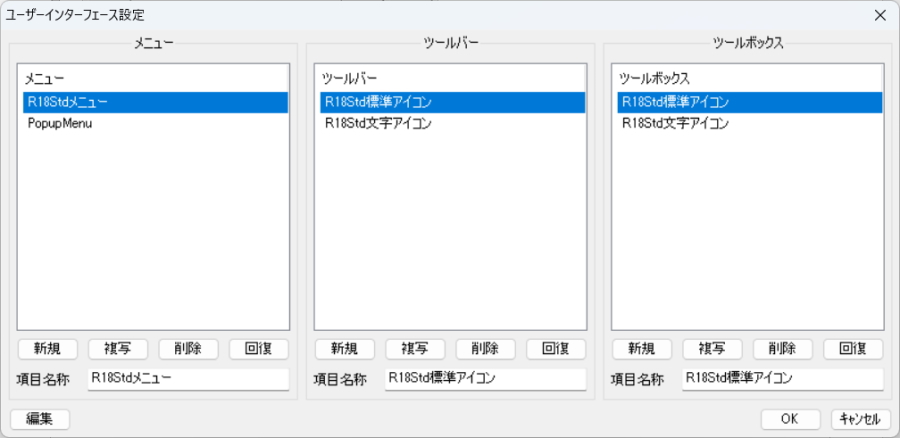
Task: Select R18Stdメニュー in the menu list
Action: [x=68, y=102]
